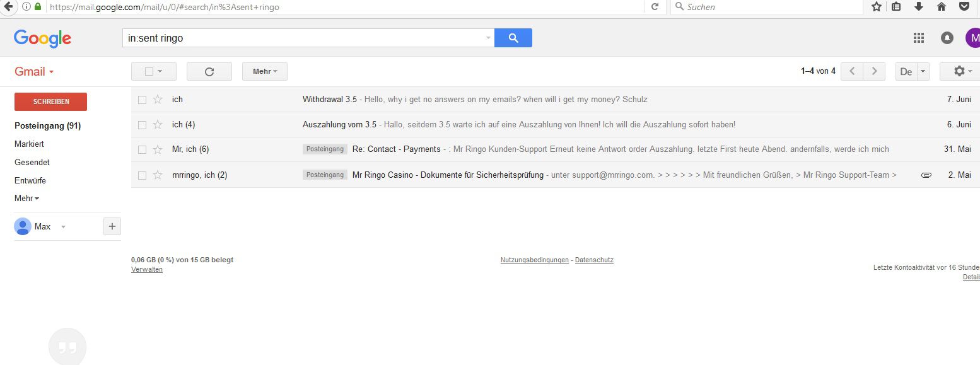Click the SCHREIBEN compose button
The width and height of the screenshot is (980, 365).
pyautogui.click(x=50, y=101)
